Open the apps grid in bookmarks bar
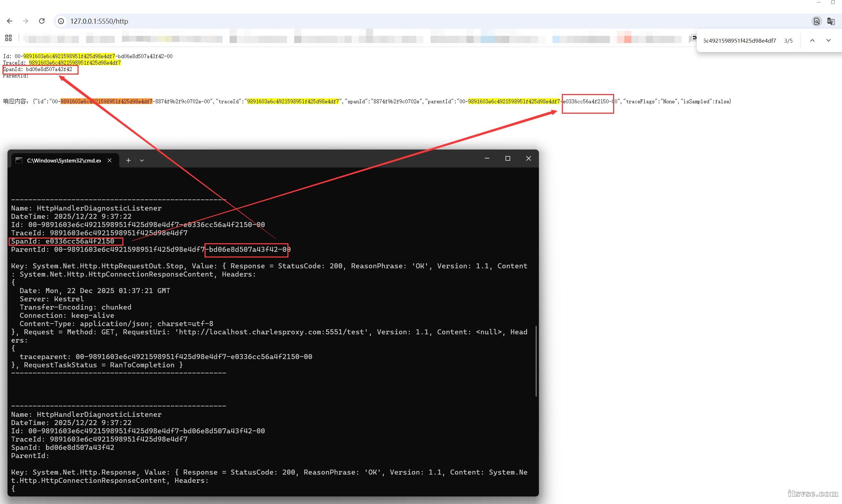 [8, 38]
